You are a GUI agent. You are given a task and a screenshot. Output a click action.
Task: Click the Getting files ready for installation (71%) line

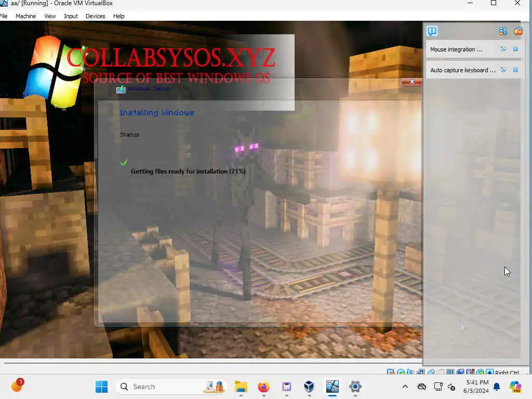point(188,171)
